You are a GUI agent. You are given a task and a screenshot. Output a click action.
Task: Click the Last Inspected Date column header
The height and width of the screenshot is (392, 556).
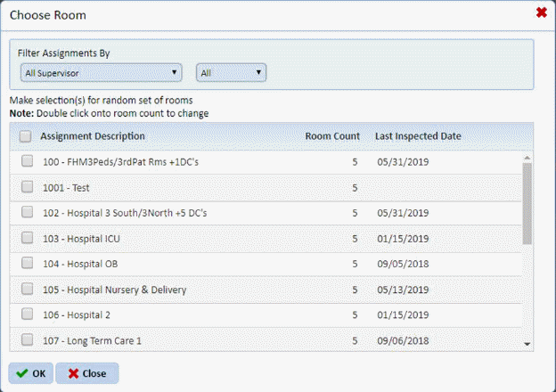coord(417,136)
